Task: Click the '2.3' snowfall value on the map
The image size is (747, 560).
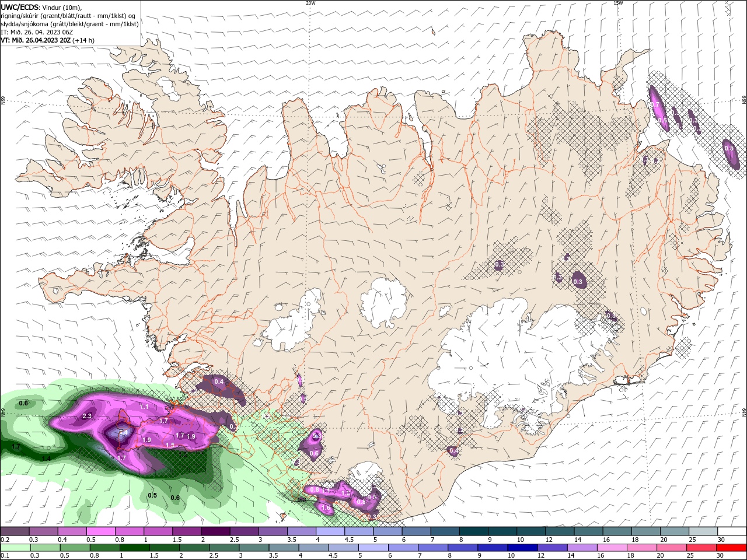Action: [88, 416]
